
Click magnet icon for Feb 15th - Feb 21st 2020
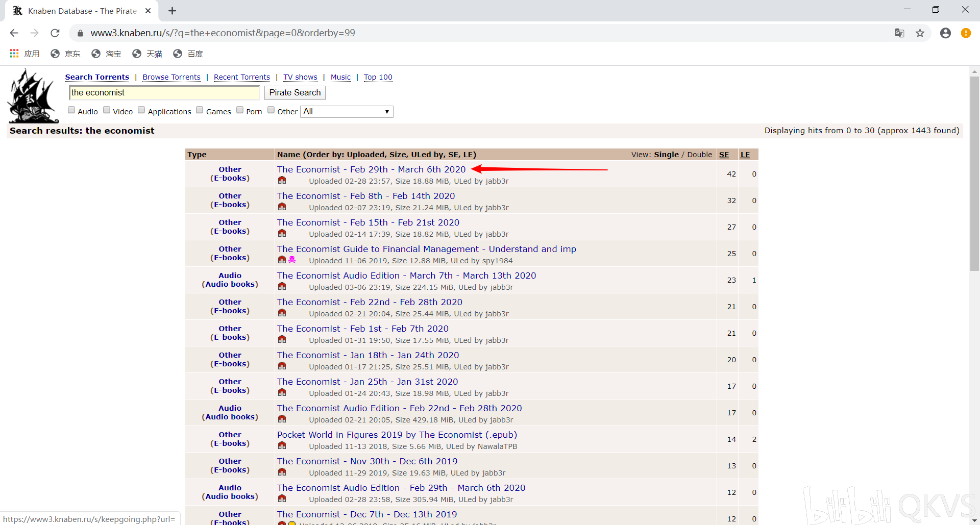[282, 234]
